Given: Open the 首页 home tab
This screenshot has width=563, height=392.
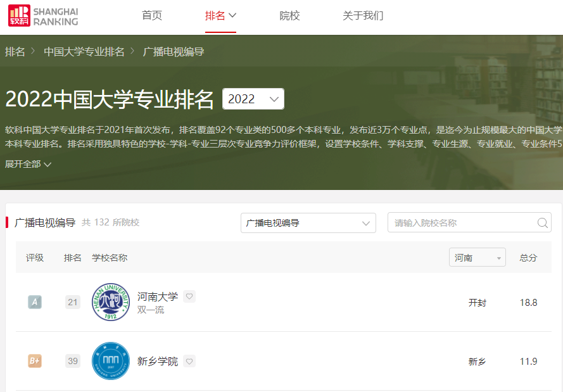Looking at the screenshot, I should pyautogui.click(x=152, y=16).
